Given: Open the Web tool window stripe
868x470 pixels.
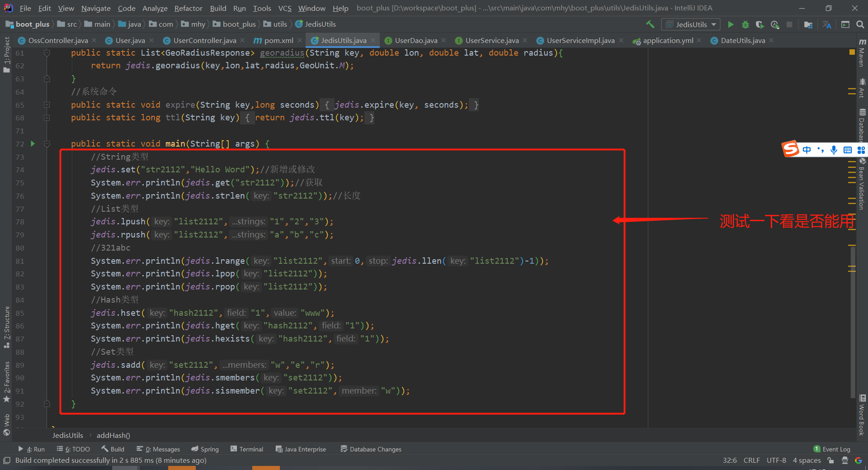Looking at the screenshot, I should [x=6, y=424].
